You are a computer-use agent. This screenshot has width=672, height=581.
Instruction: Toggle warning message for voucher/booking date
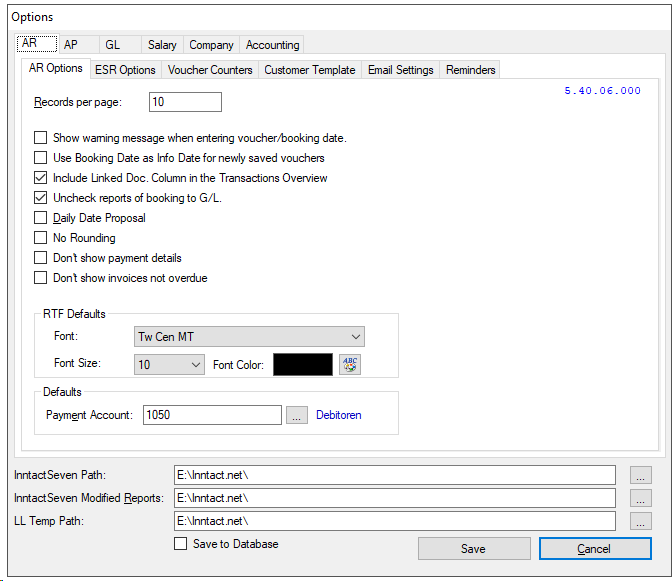click(40, 138)
